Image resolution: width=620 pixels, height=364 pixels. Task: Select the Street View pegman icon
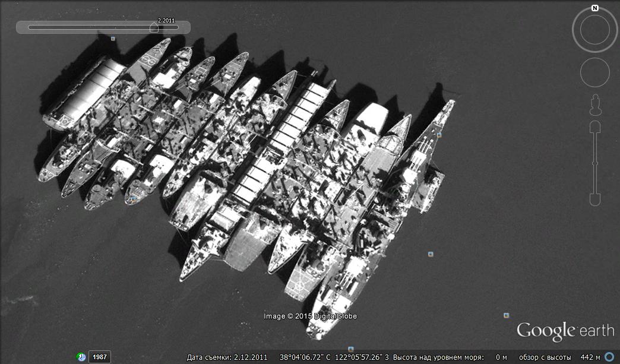(x=595, y=105)
